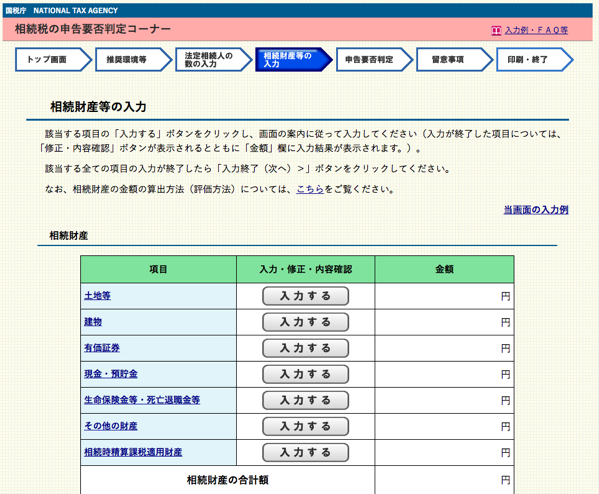This screenshot has height=494, width=599.
Task: Click the total amount cell for 相続財産の合計額
Action: 444,480
